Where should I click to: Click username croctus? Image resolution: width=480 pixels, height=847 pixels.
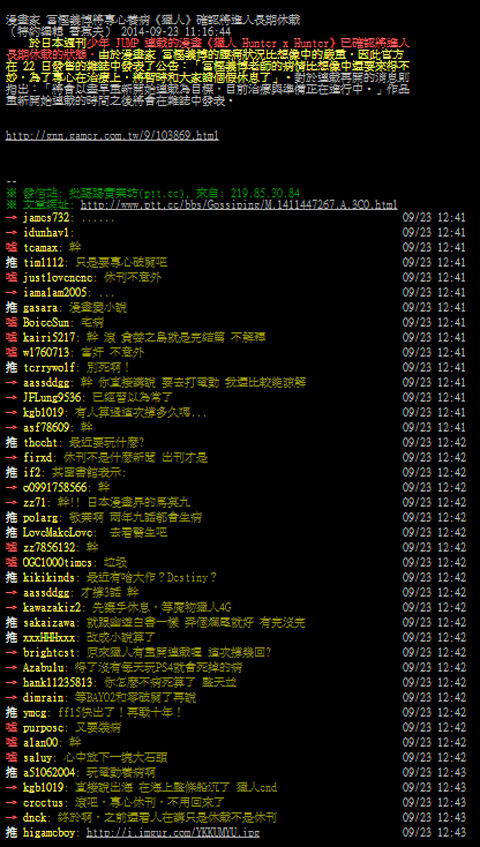point(44,802)
